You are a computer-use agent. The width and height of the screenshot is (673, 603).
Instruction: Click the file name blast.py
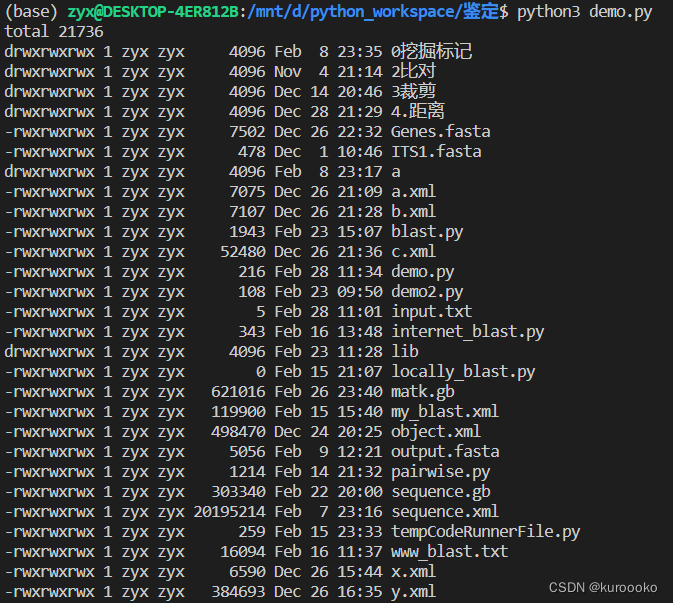tap(427, 232)
